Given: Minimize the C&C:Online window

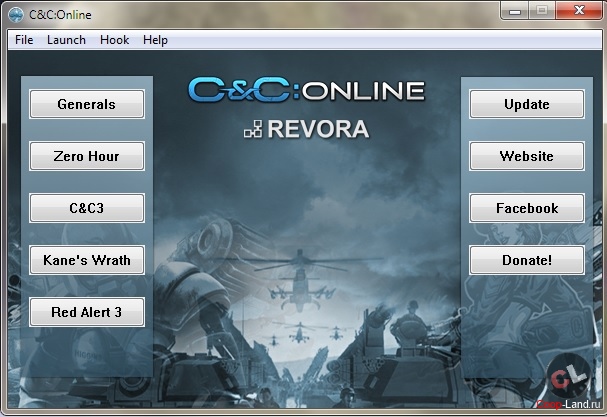Looking at the screenshot, I should [514, 10].
